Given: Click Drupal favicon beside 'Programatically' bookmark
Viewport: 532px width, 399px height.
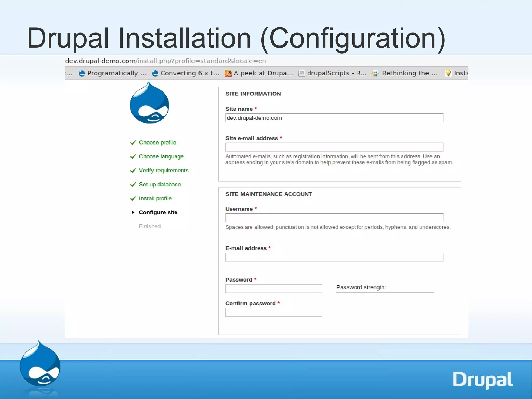Looking at the screenshot, I should coord(82,73).
